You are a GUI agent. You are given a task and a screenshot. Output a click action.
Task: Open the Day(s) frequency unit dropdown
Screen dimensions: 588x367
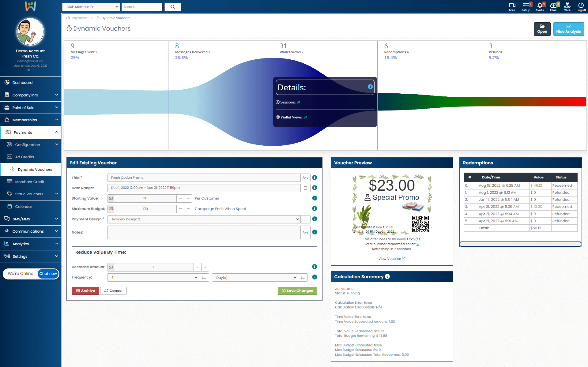[255, 277]
